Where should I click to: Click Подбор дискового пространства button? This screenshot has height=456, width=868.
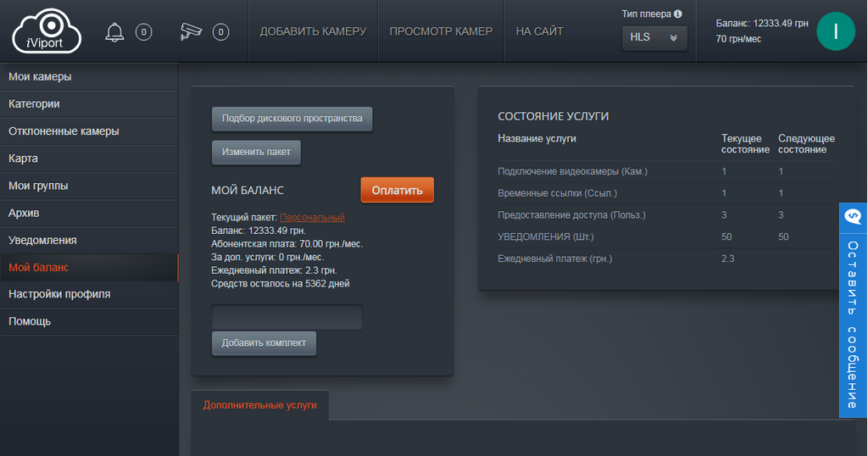292,119
